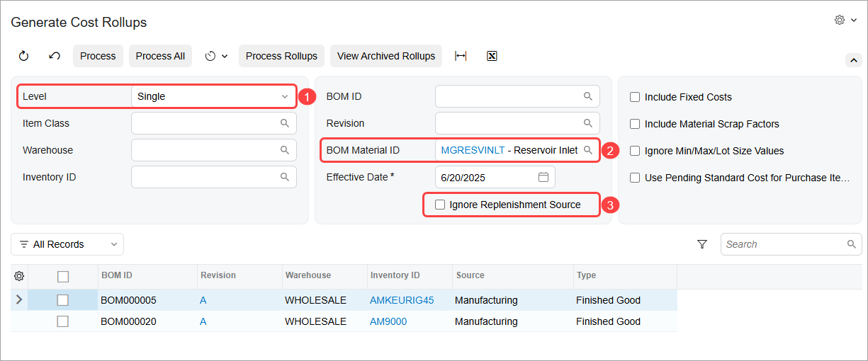Expand the All Records filter dropdown
868x361 pixels.
click(x=67, y=244)
